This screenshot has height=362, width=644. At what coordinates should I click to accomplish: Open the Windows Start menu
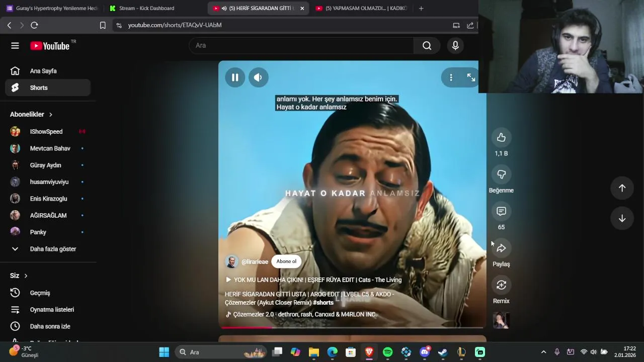point(164,352)
